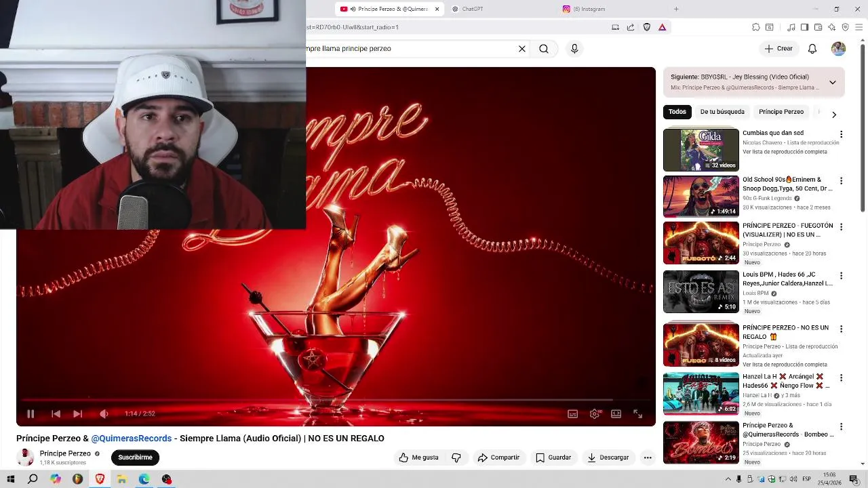Open options for Hanzel La H video

[842, 378]
